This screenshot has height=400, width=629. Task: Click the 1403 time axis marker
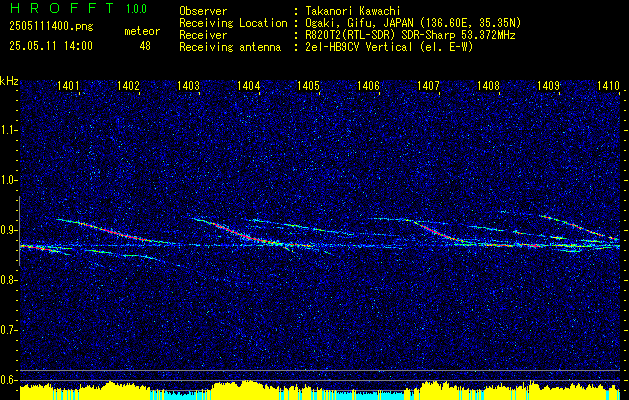tap(189, 85)
